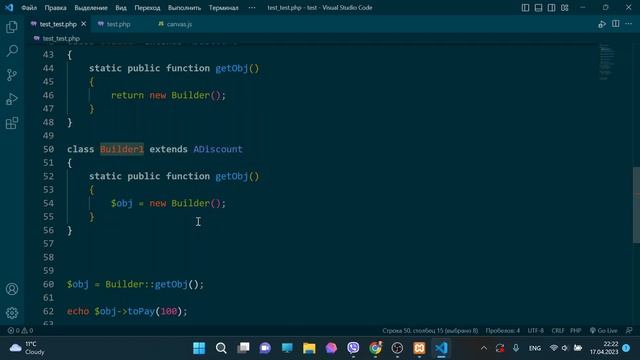
Task: Open the Windows Start menu
Action: tap(199, 348)
